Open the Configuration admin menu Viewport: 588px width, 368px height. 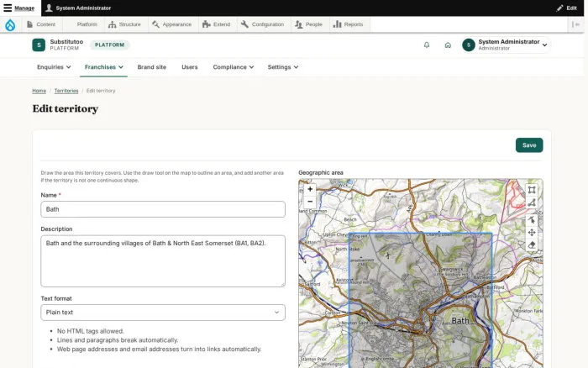262,24
